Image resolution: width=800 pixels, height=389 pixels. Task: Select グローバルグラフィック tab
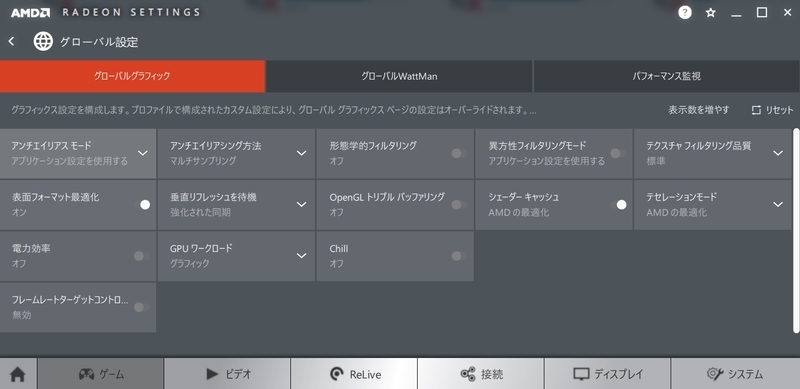click(132, 77)
